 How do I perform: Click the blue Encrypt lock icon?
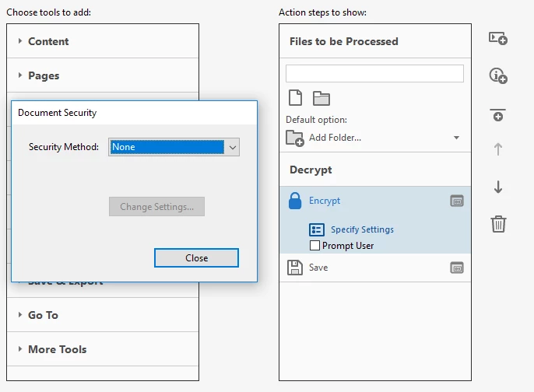295,201
